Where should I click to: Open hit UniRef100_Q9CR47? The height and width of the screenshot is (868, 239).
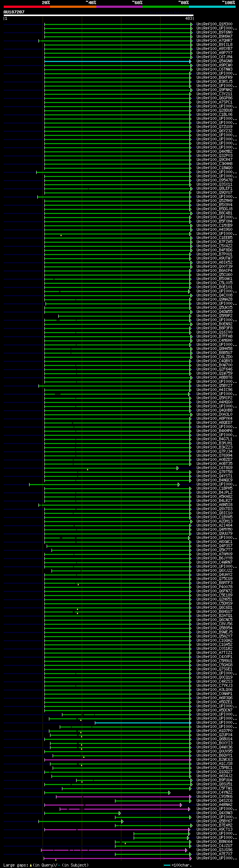click(214, 160)
